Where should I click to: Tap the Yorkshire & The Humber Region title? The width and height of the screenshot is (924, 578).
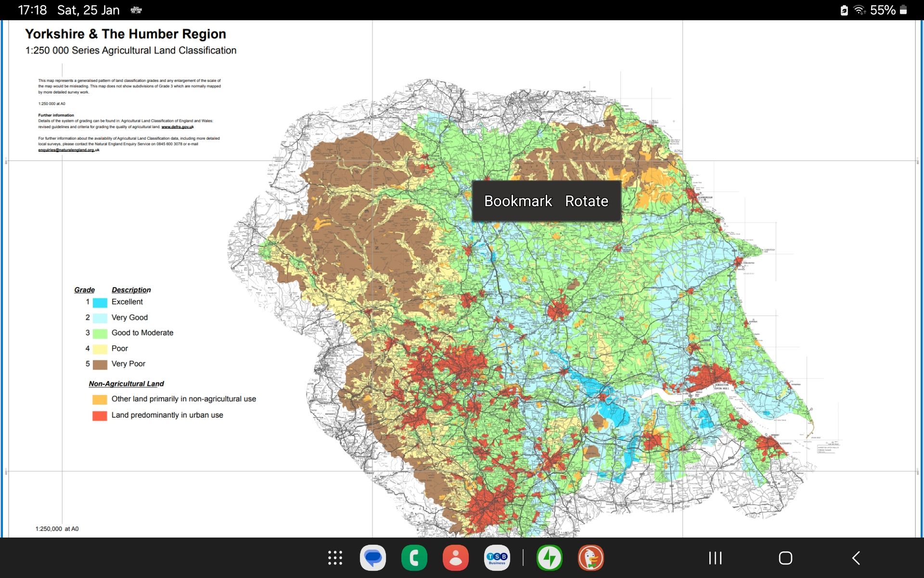125,34
